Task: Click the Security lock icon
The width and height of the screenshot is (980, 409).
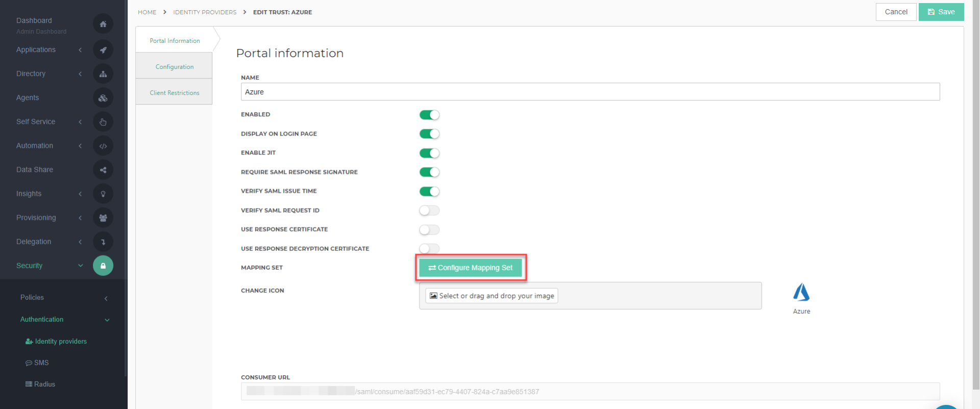Action: [x=103, y=266]
